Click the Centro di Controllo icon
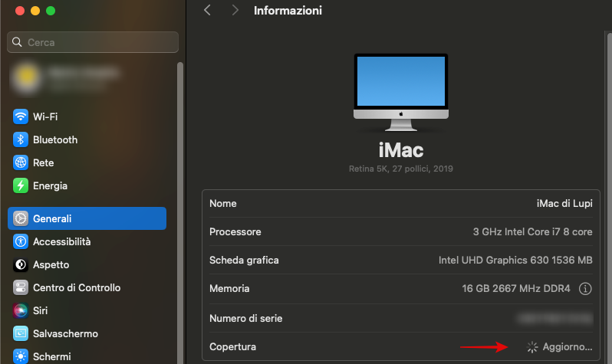The width and height of the screenshot is (612, 364). pos(20,287)
